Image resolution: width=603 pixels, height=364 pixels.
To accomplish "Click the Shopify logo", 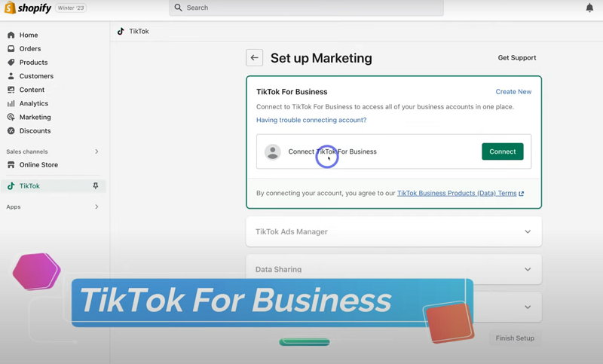I will pyautogui.click(x=28, y=8).
